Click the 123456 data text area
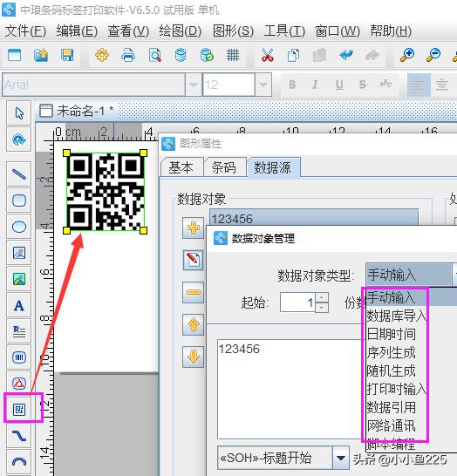 point(290,389)
